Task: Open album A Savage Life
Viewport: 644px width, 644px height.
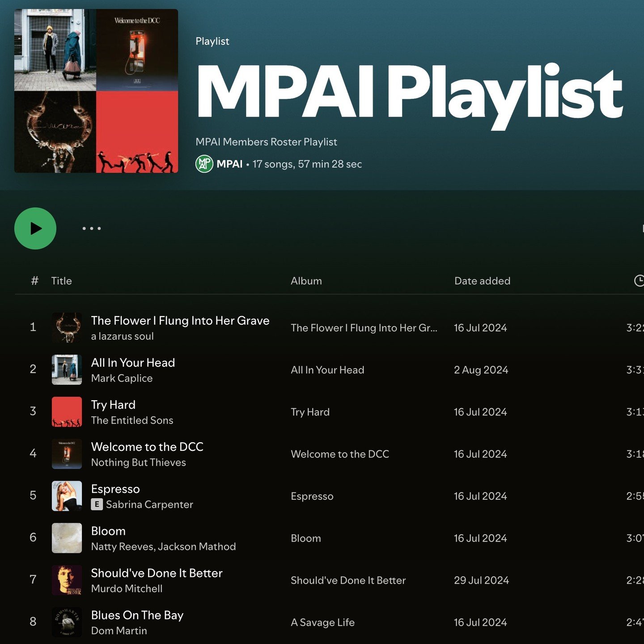Action: pos(322,622)
